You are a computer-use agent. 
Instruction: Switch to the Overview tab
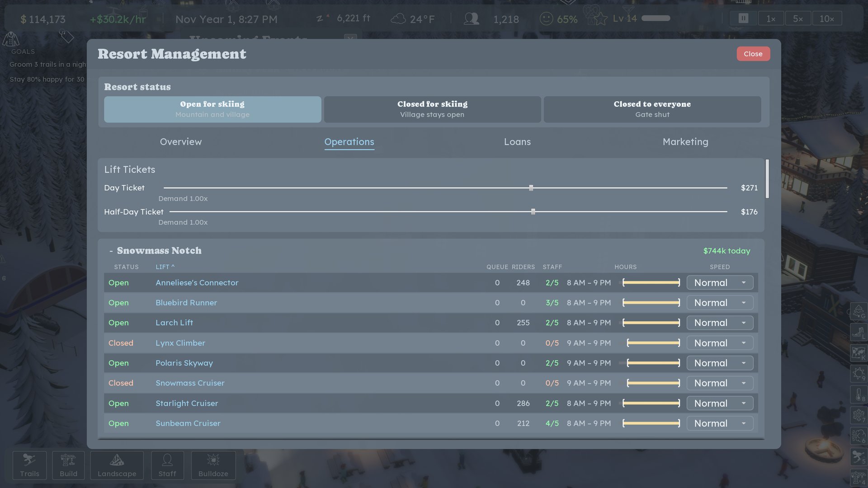pos(181,142)
